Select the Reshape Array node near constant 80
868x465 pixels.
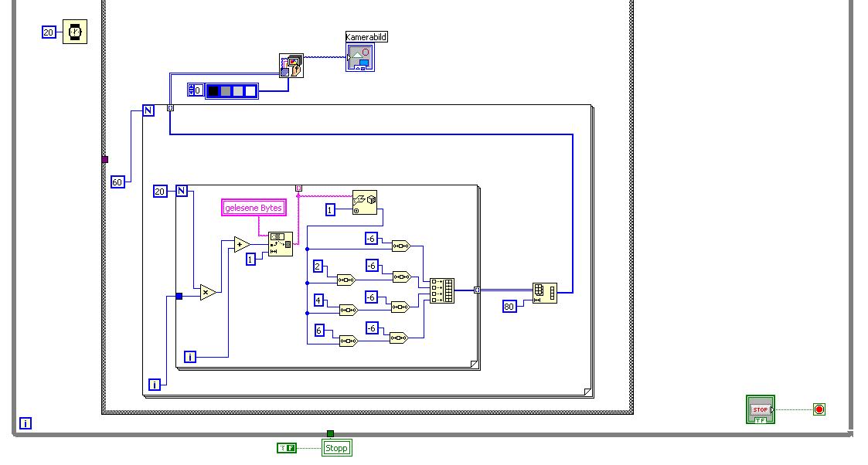pyautogui.click(x=545, y=293)
